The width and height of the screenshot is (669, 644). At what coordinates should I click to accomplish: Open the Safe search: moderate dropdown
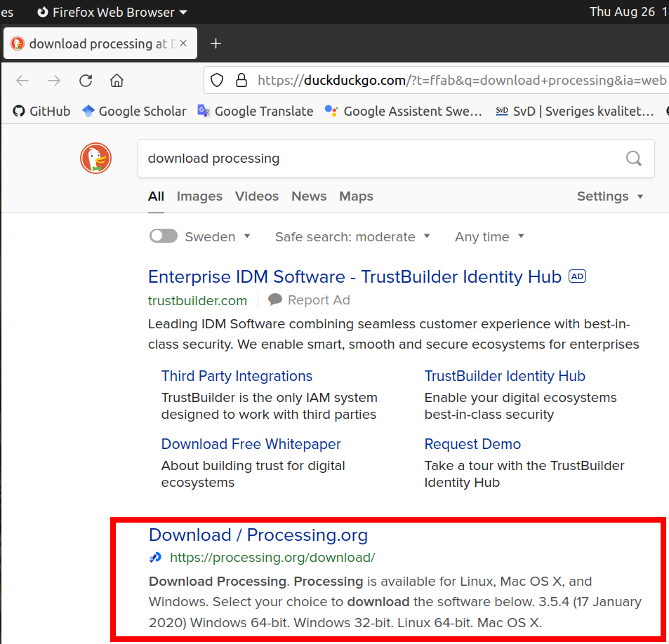coord(352,236)
